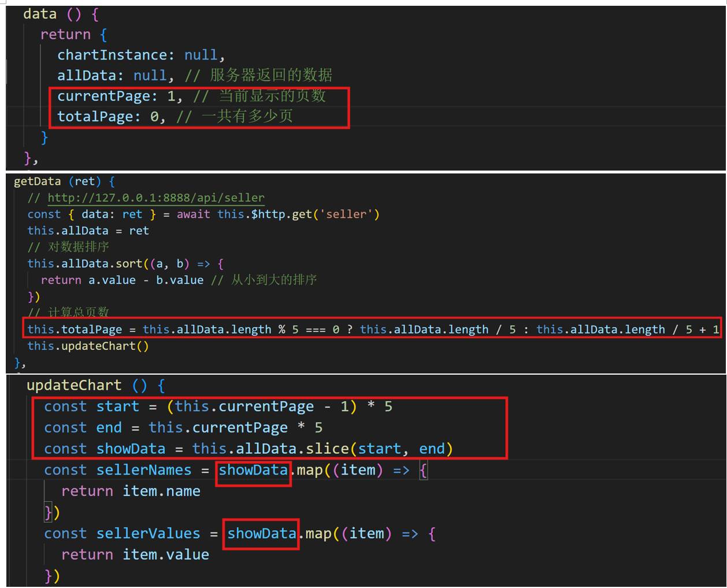The height and width of the screenshot is (588, 727).
Task: Click the end variable in const end declaration
Action: pyautogui.click(x=109, y=428)
